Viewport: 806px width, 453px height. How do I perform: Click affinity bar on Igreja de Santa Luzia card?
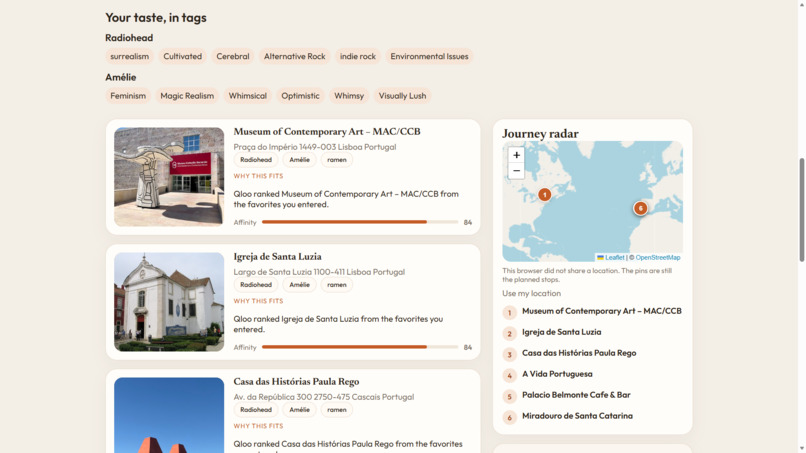coord(360,347)
